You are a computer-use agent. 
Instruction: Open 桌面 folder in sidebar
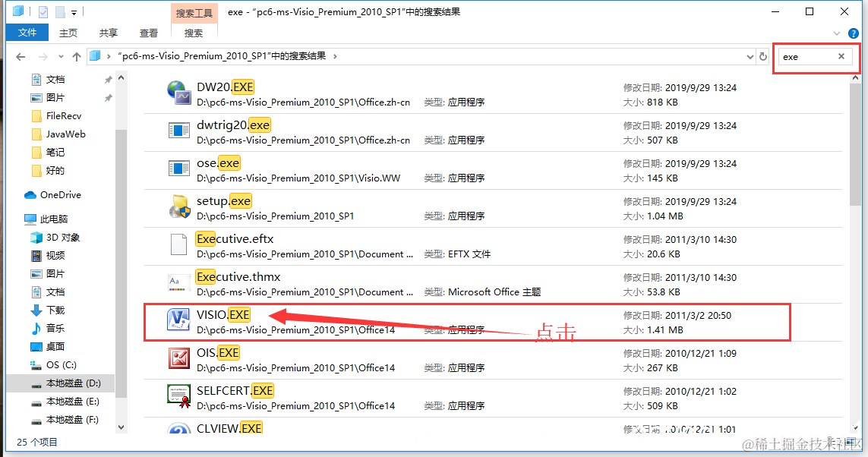(48, 347)
